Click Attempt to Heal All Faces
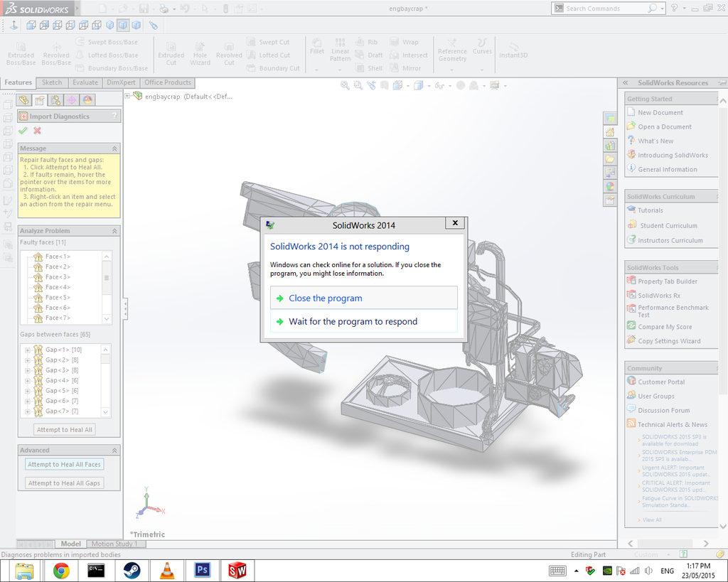This screenshot has height=582, width=728. coord(64,464)
